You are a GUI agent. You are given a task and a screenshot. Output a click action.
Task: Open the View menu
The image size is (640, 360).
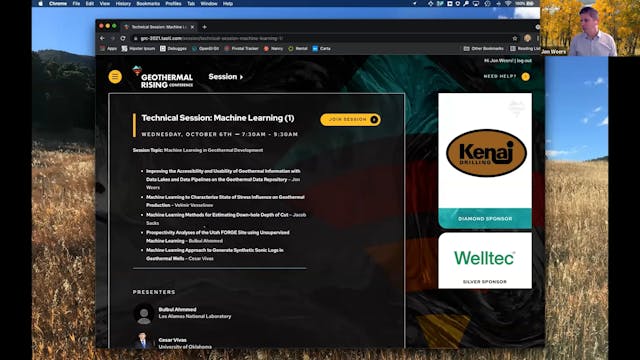104,3
